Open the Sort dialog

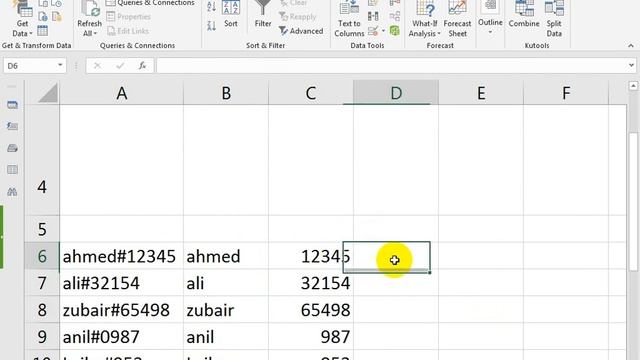click(x=231, y=14)
